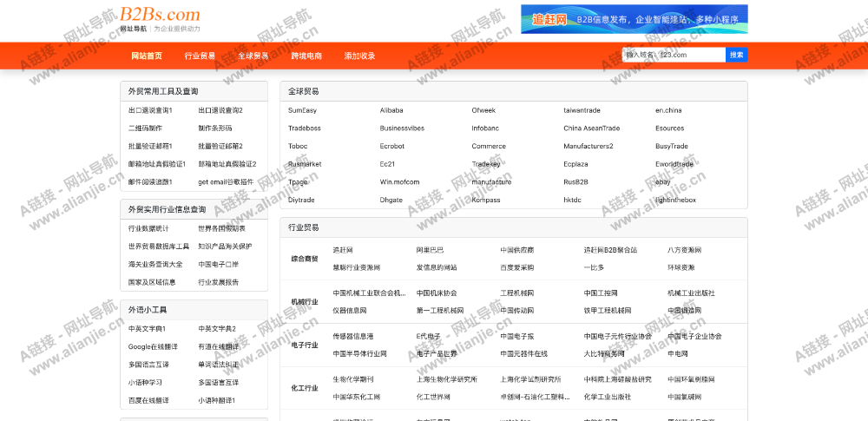This screenshot has height=421, width=868.
Task: Open the 大比特商务网 link
Action: point(604,353)
